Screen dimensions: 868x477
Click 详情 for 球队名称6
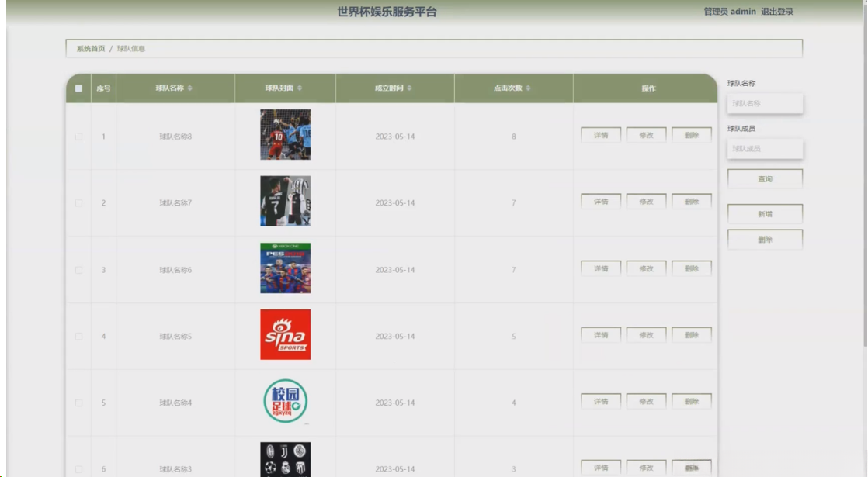click(601, 268)
